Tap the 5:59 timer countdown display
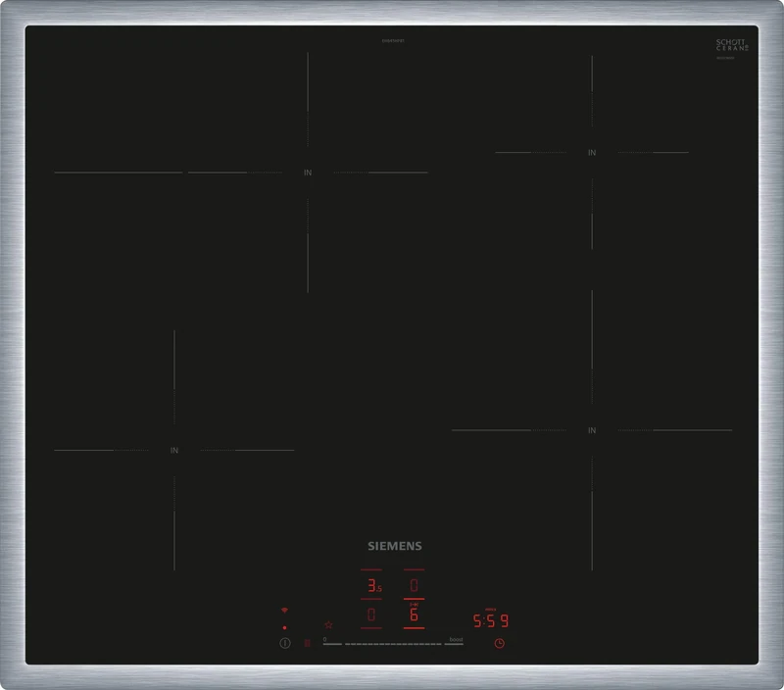 489,619
